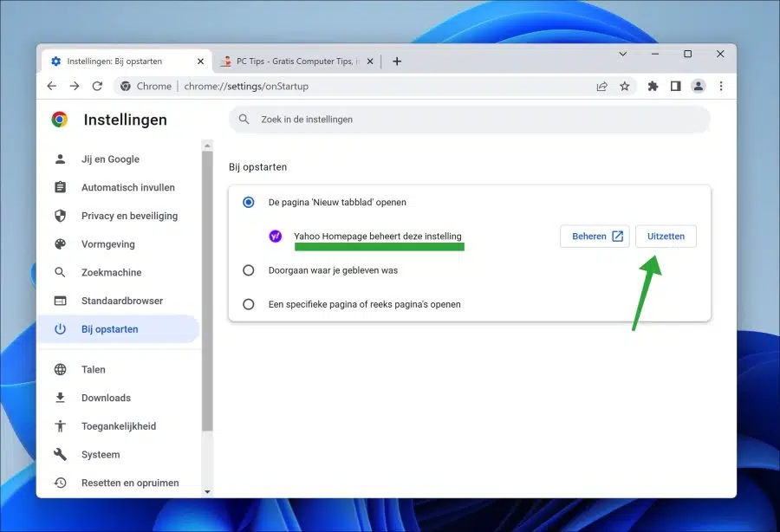Select 'De pagina Nieuw tabblad openen' radio
The height and width of the screenshot is (532, 780).
click(248, 203)
